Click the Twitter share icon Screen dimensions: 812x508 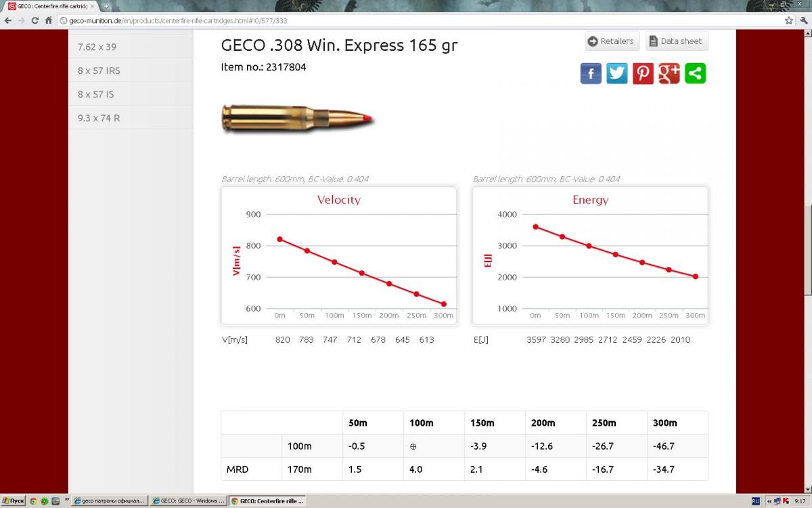[616, 73]
